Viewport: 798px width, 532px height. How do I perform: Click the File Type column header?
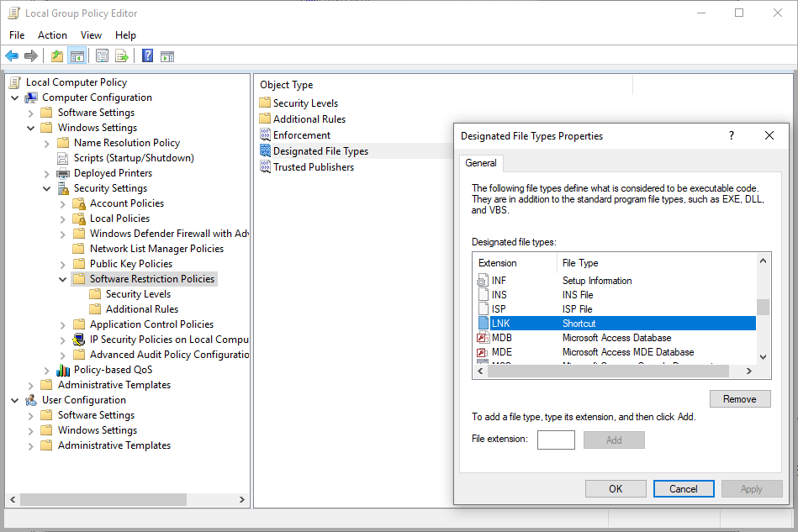pyautogui.click(x=657, y=263)
